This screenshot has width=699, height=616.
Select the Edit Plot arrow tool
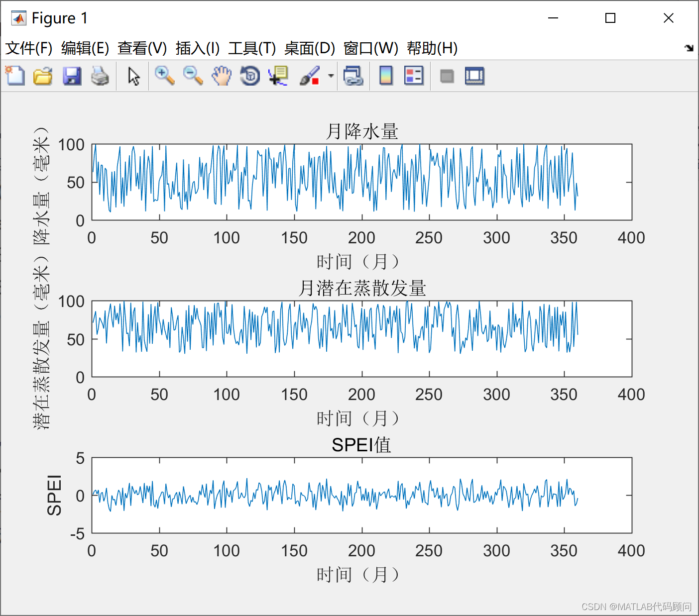tap(133, 76)
